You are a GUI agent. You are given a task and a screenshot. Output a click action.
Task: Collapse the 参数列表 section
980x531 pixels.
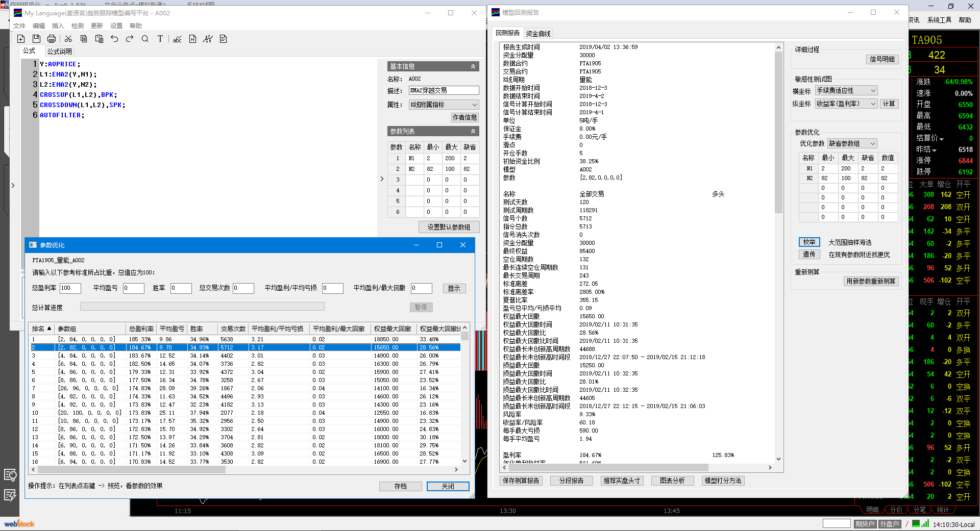473,131
